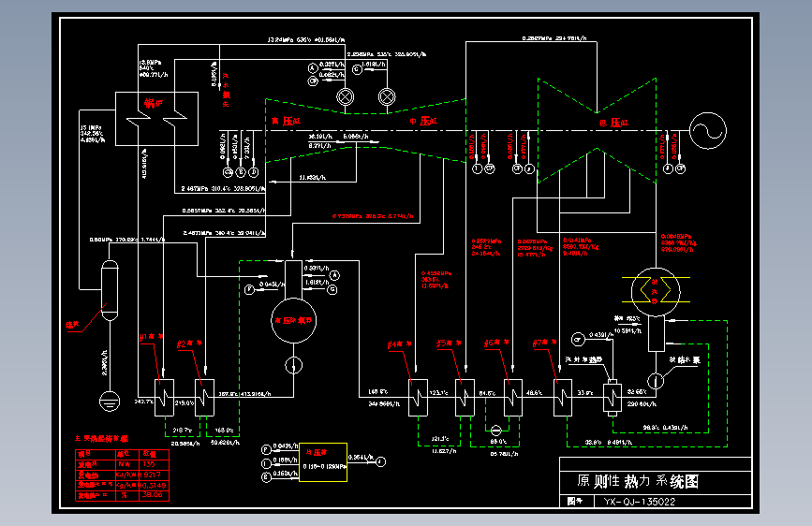Select the low-pressure cylinder green outline
Screen dimensions: 812x526
click(x=598, y=131)
